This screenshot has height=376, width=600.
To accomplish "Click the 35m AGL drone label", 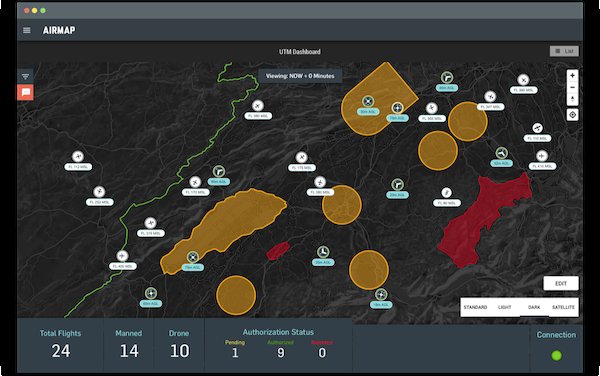I will [x=323, y=262].
